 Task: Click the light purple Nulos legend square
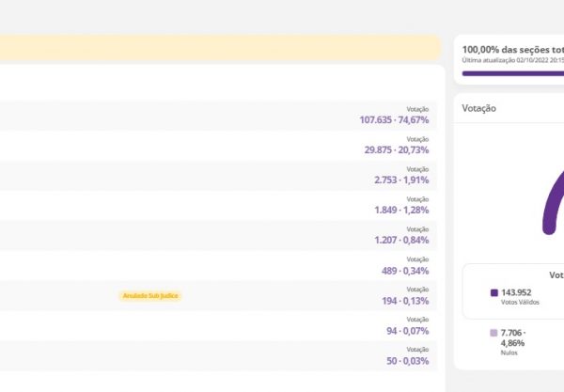(x=494, y=333)
